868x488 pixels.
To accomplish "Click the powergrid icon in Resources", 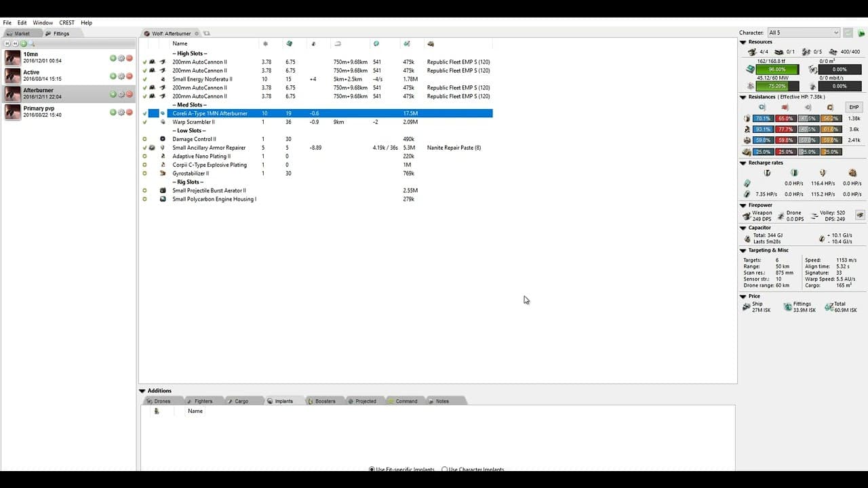I will [750, 86].
